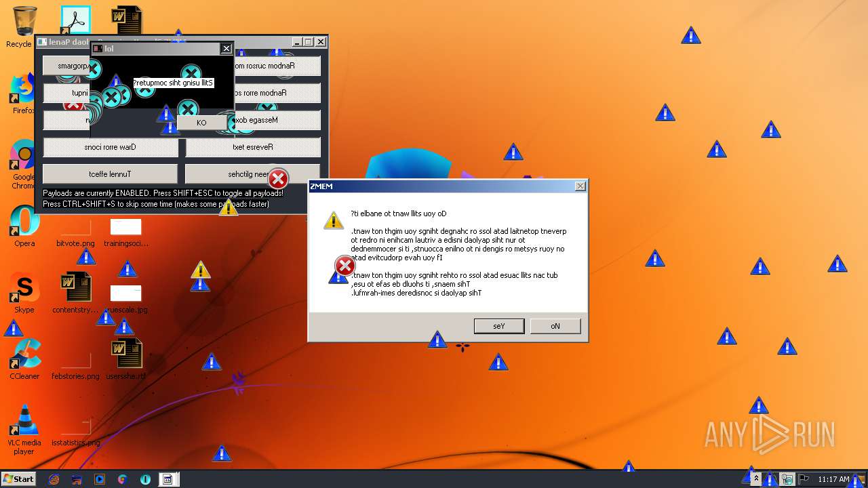Select the usersshe.rtf document icon
The height and width of the screenshot is (488, 868).
[x=126, y=359]
